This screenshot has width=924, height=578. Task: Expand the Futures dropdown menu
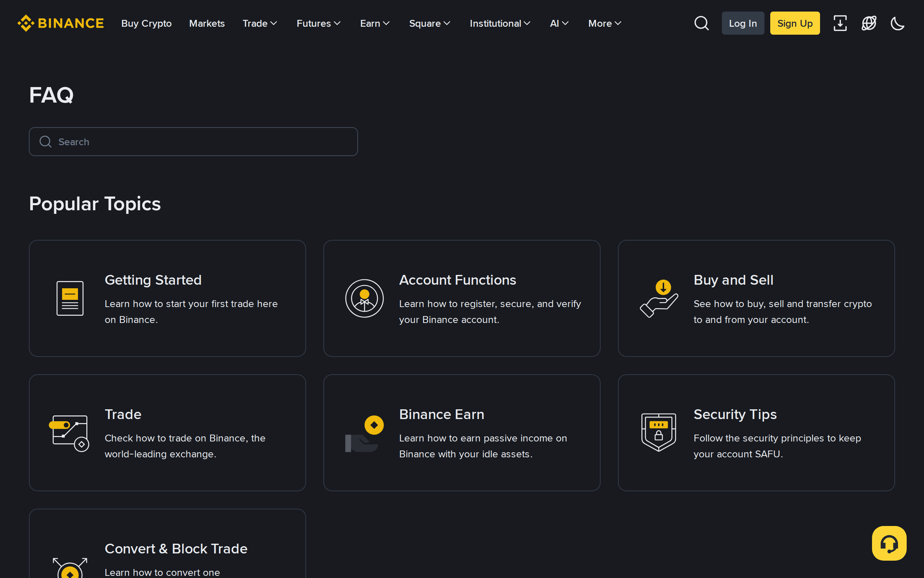[x=318, y=23]
